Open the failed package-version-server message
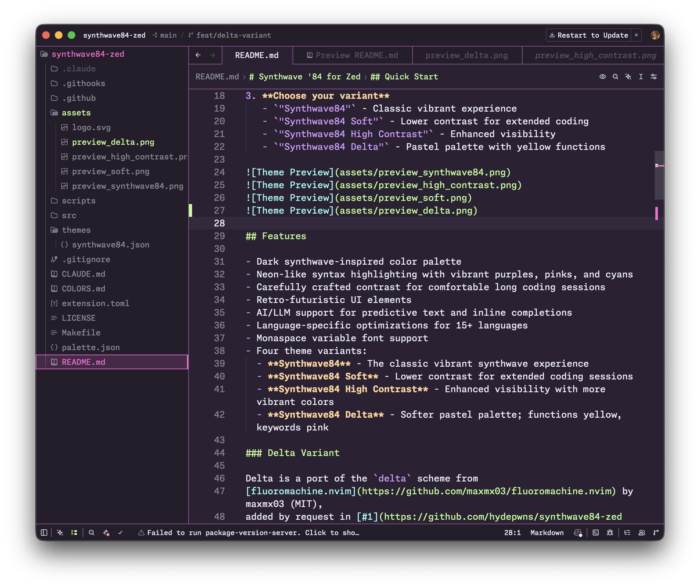 pos(249,533)
